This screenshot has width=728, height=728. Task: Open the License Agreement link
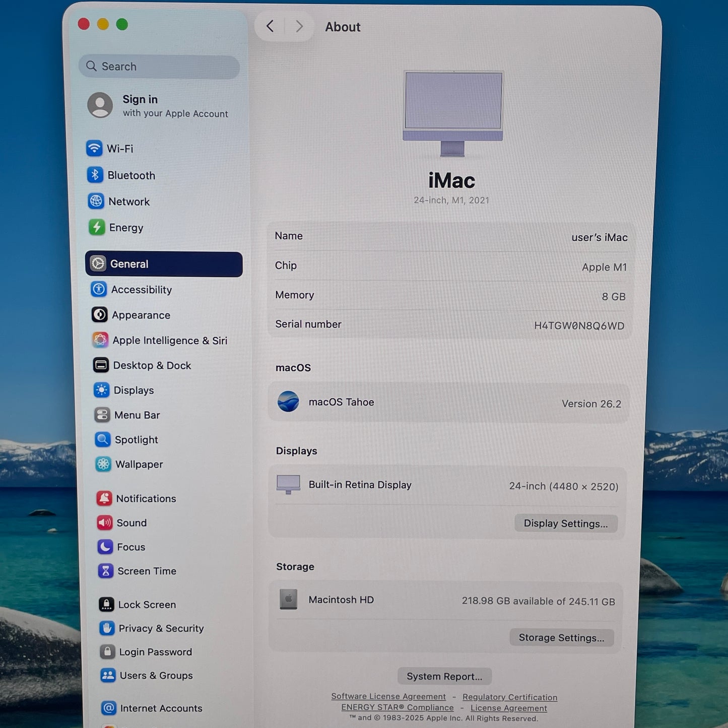[509, 708]
